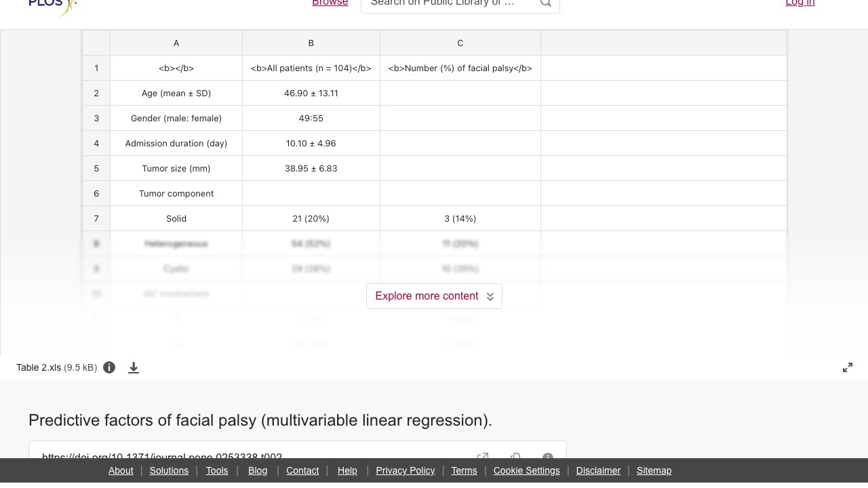
Task: Click the '46.90 ± 13.11' cell
Action: [x=311, y=93]
